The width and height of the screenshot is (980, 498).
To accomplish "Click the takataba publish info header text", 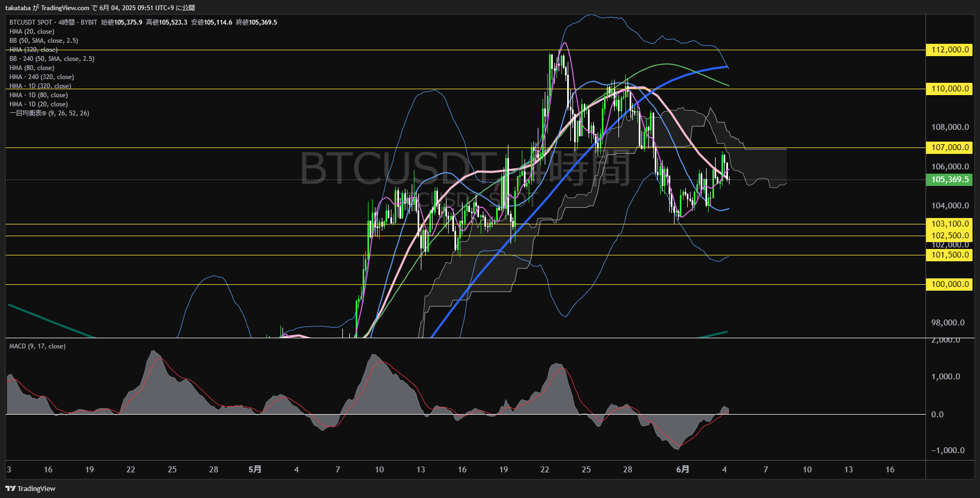I will [x=100, y=8].
